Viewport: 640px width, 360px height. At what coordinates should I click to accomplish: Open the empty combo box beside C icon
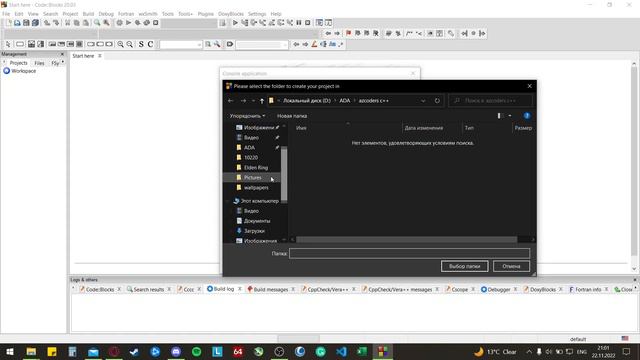point(181,44)
